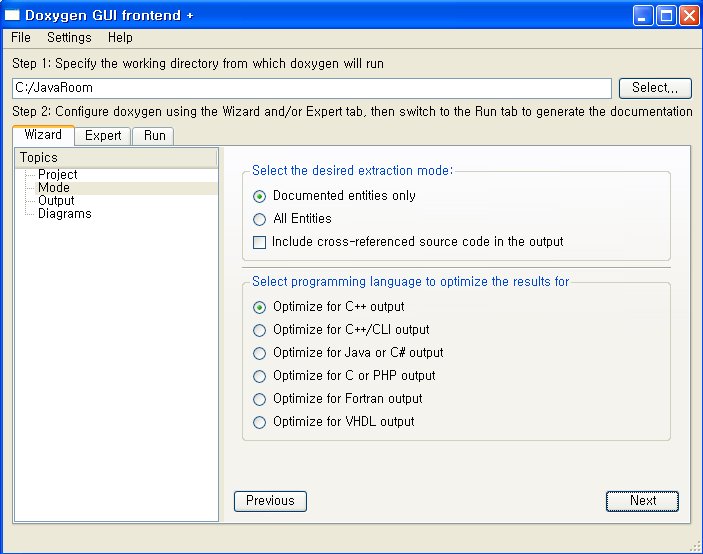Select the Project topic in tree
703x554 pixels.
(x=57, y=174)
